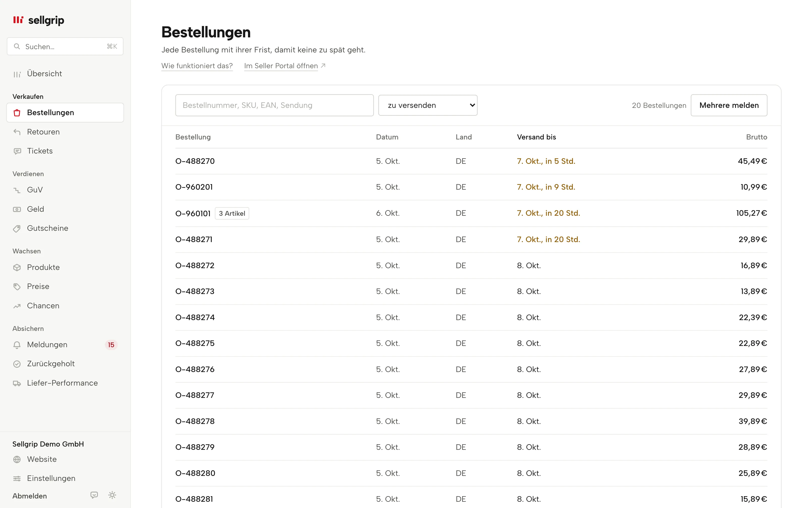Open Gutscheine in the sidebar
The image size is (812, 508).
(65, 228)
